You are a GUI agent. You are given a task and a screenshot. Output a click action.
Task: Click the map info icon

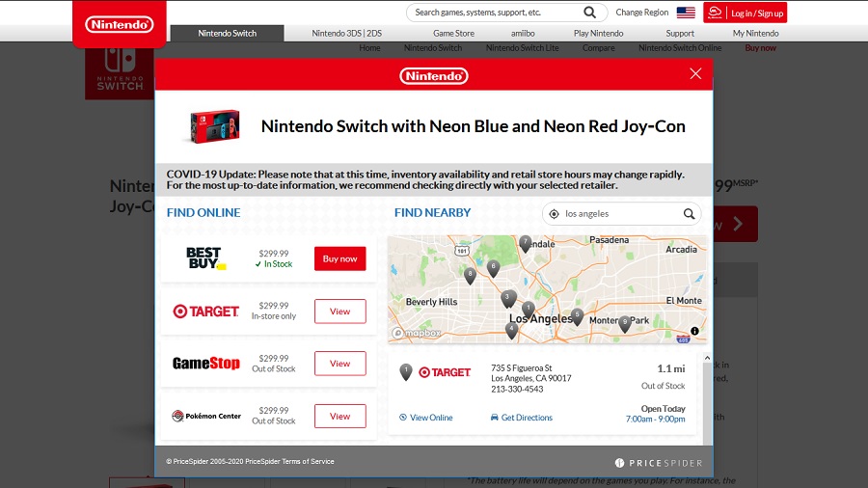[x=694, y=331]
